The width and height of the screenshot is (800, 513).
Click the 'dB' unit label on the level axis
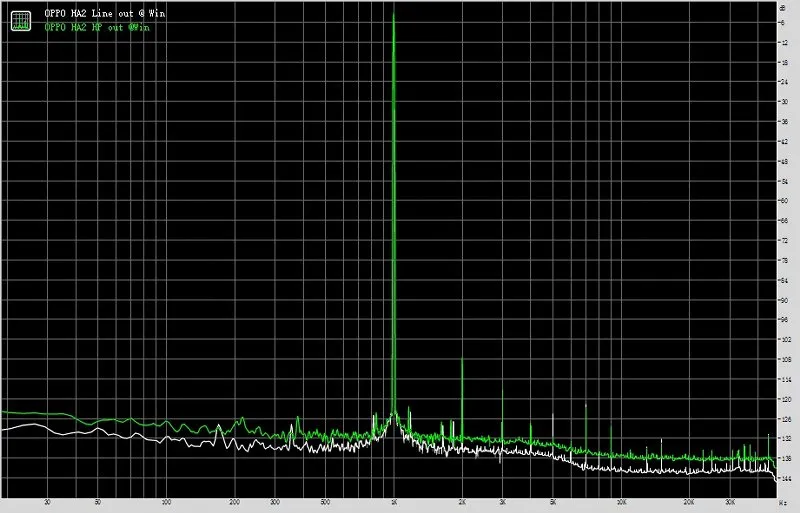783,8
